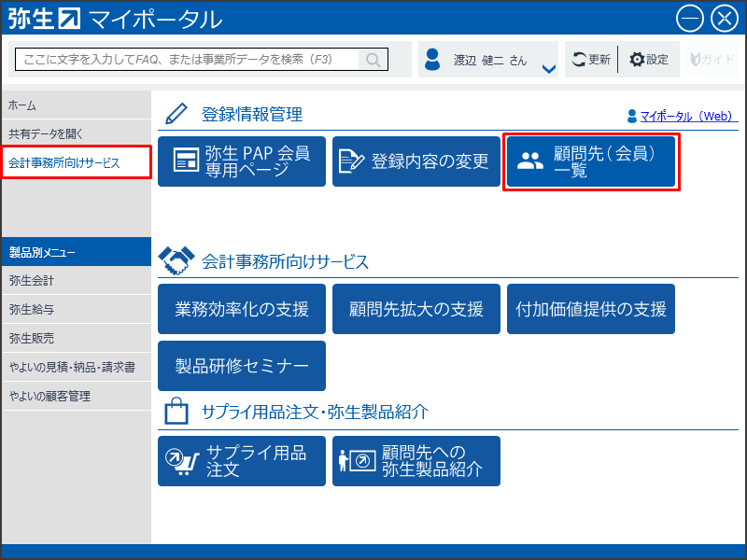Image resolution: width=747 pixels, height=560 pixels.
Task: Expand the user account dropdown chevron
Action: 548,68
